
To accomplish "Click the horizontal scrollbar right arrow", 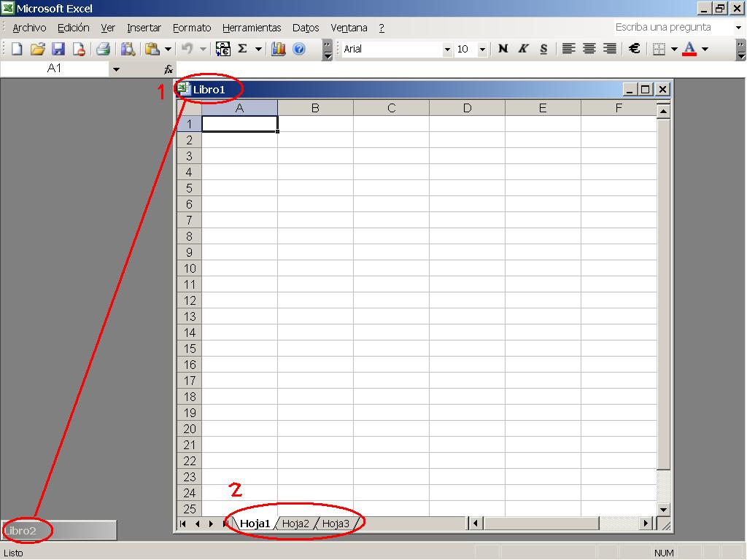I will click(646, 524).
